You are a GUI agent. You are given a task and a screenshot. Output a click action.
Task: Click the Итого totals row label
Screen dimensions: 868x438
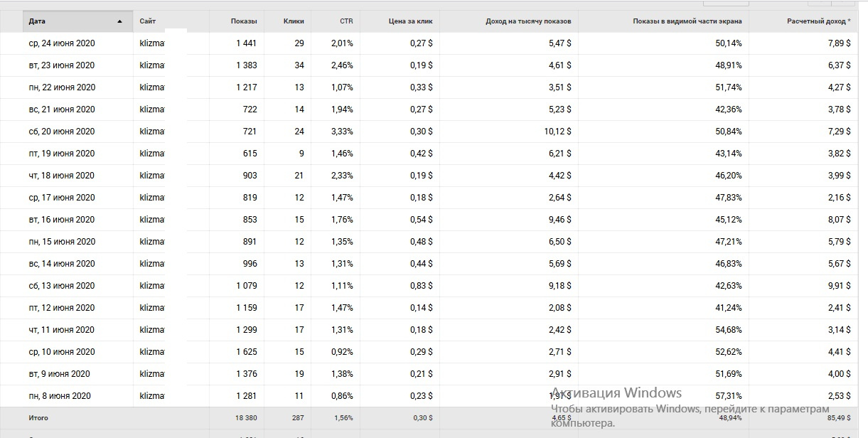point(38,418)
